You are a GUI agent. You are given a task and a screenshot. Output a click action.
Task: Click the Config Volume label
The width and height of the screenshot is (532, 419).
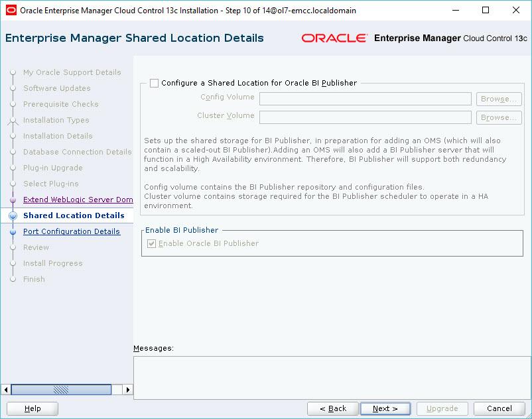coord(228,97)
